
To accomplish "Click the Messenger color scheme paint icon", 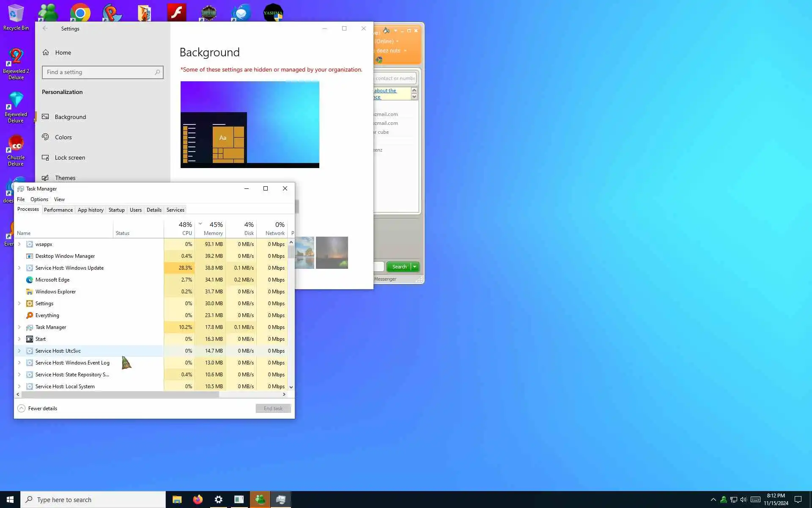I will [x=386, y=30].
